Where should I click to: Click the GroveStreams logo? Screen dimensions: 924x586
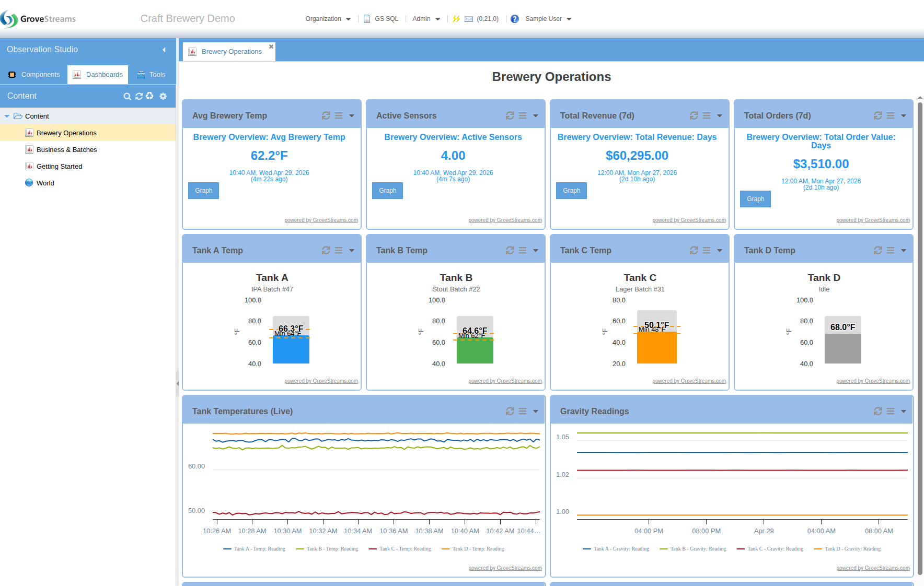38,19
